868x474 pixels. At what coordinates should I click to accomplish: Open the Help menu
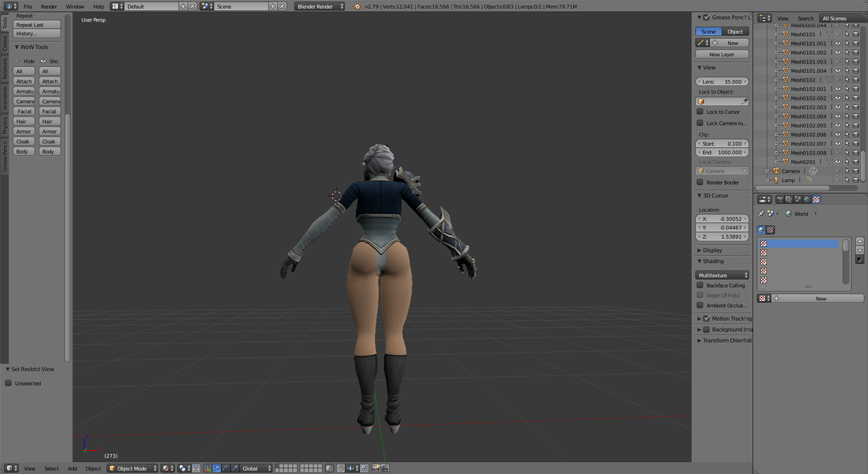tap(98, 6)
